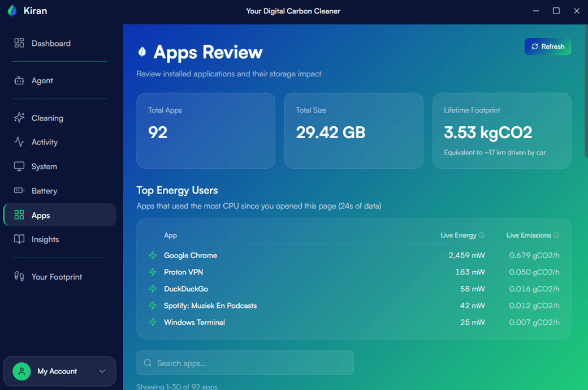Click the Live Emissions info icon
The width and height of the screenshot is (588, 390).
click(x=556, y=235)
